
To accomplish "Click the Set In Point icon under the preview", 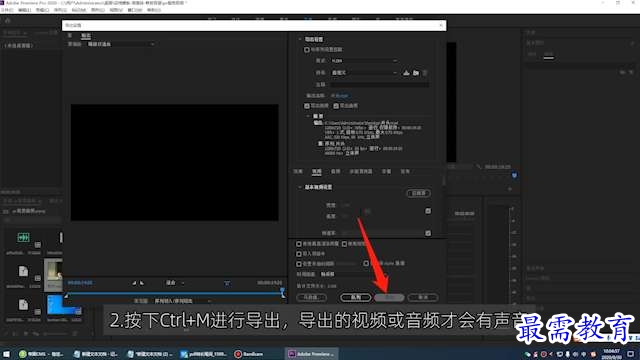I will point(134,283).
